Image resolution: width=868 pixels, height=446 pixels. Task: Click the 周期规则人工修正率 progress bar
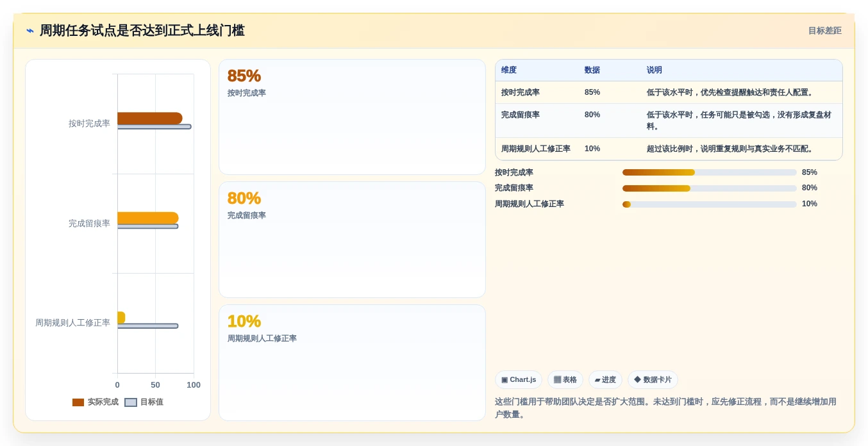pyautogui.click(x=710, y=204)
